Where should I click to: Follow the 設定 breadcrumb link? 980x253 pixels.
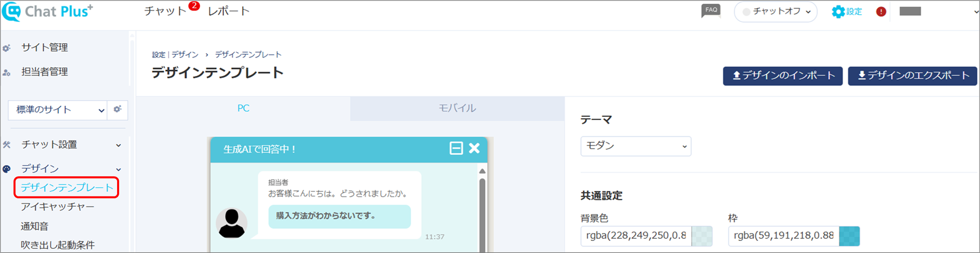pos(159,54)
